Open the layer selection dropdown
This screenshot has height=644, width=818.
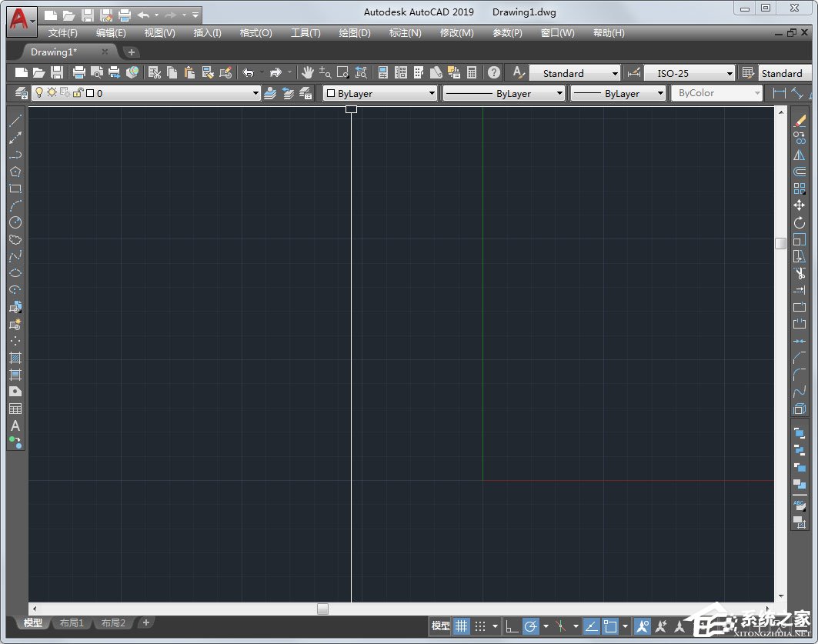(x=256, y=92)
